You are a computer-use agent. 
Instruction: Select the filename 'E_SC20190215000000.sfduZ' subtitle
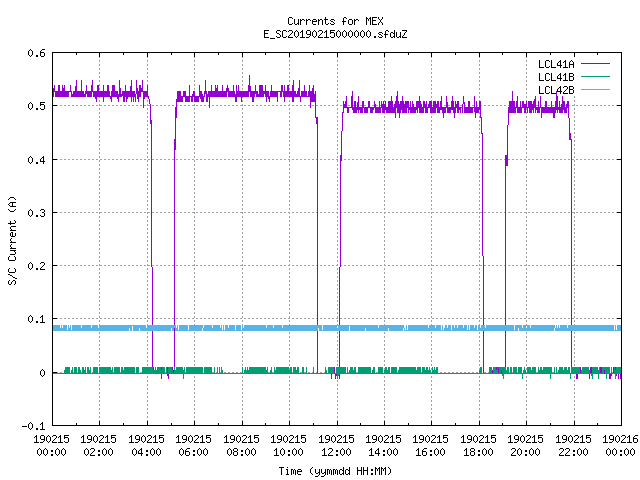335,34
